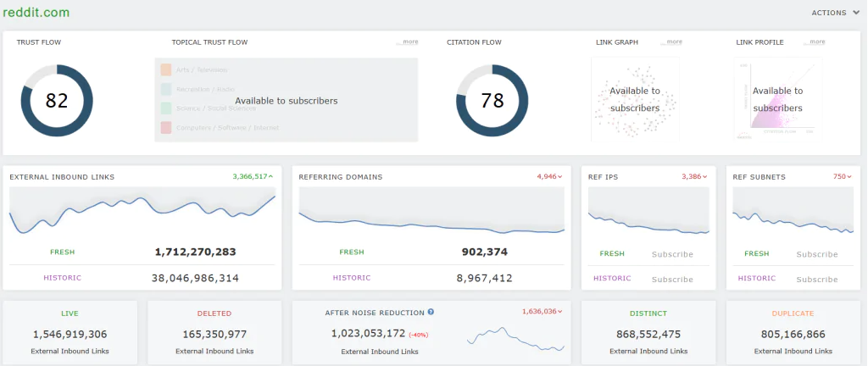The height and width of the screenshot is (366, 868).
Task: Click the Citation Flow donut showing 78
Action: (x=492, y=101)
